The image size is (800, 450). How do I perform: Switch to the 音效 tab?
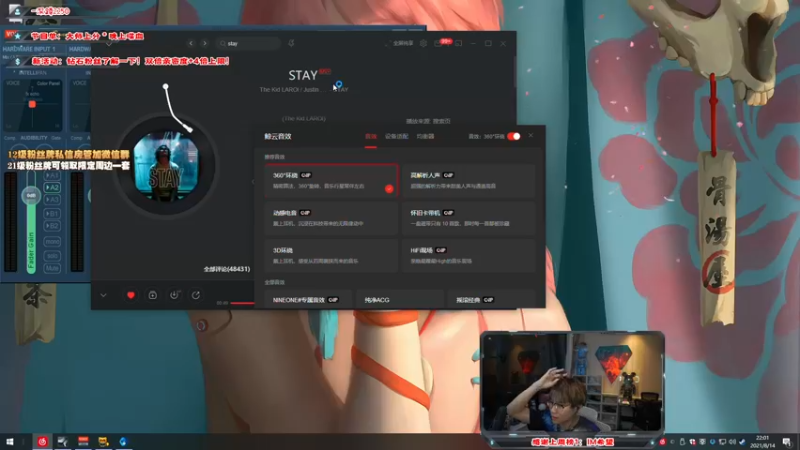click(x=371, y=136)
